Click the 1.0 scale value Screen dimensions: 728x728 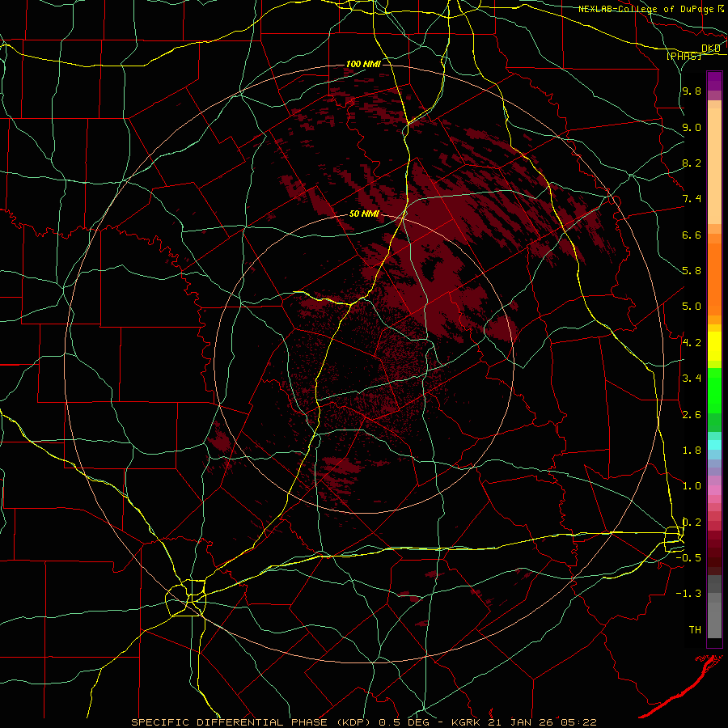click(692, 486)
